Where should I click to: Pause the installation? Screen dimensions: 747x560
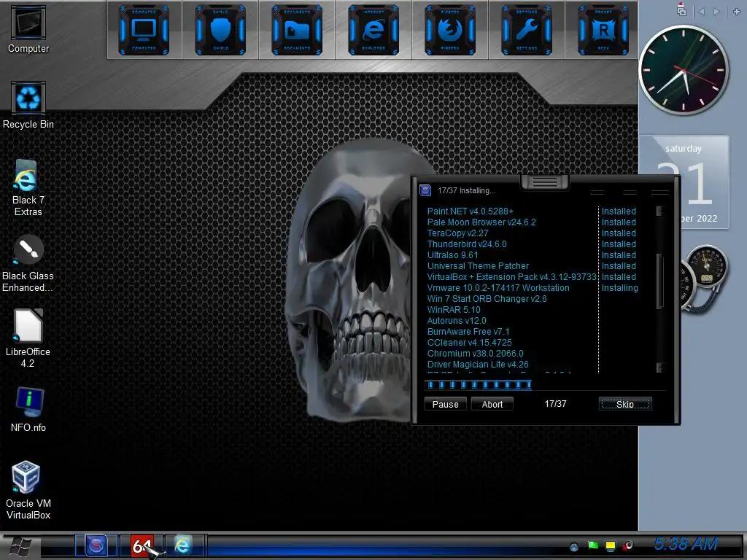446,404
